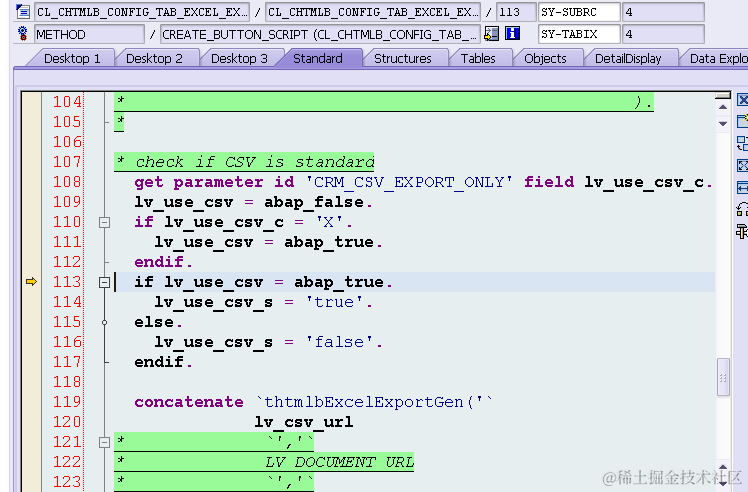Click the editor split handle above the scrollbar
Image resolution: width=748 pixels, height=492 pixels.
click(723, 95)
